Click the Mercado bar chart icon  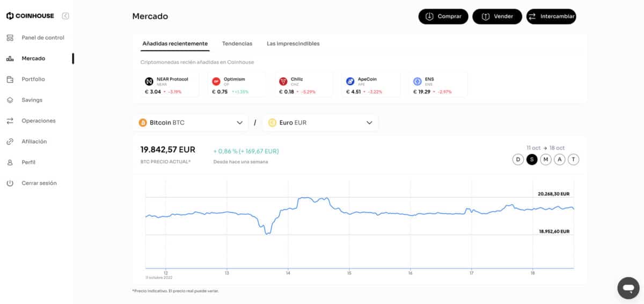tap(10, 59)
